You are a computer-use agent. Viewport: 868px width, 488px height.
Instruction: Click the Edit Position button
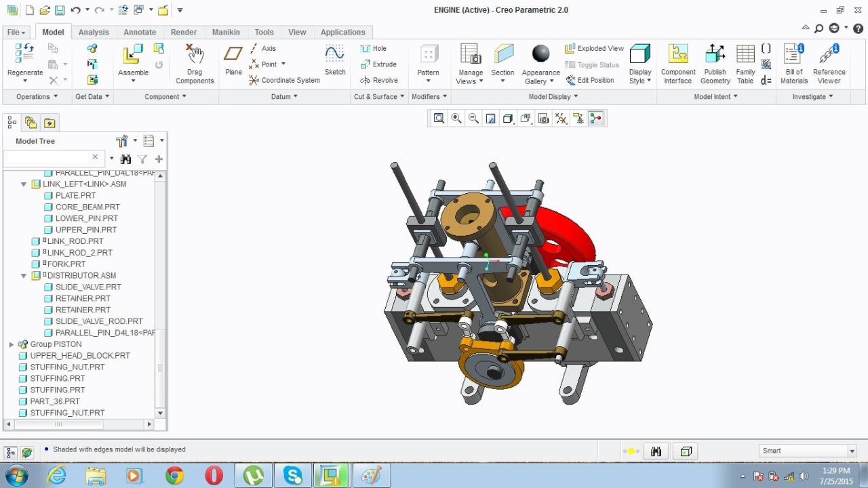click(x=591, y=79)
